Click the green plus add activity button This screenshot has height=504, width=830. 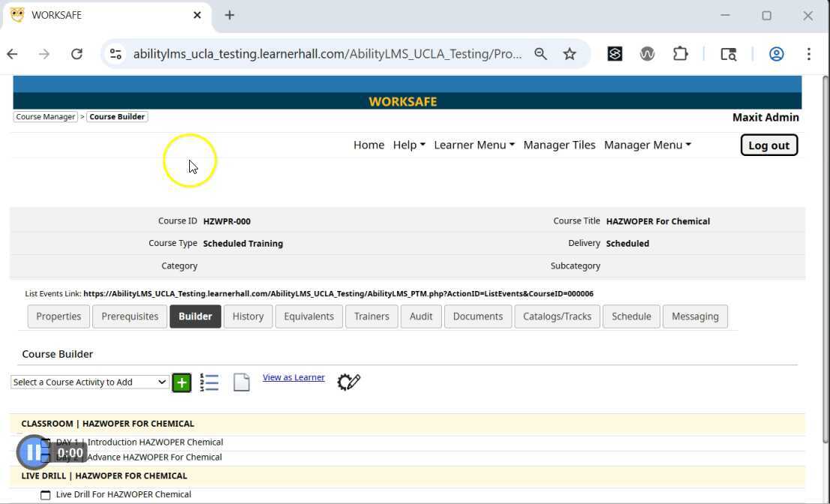182,382
